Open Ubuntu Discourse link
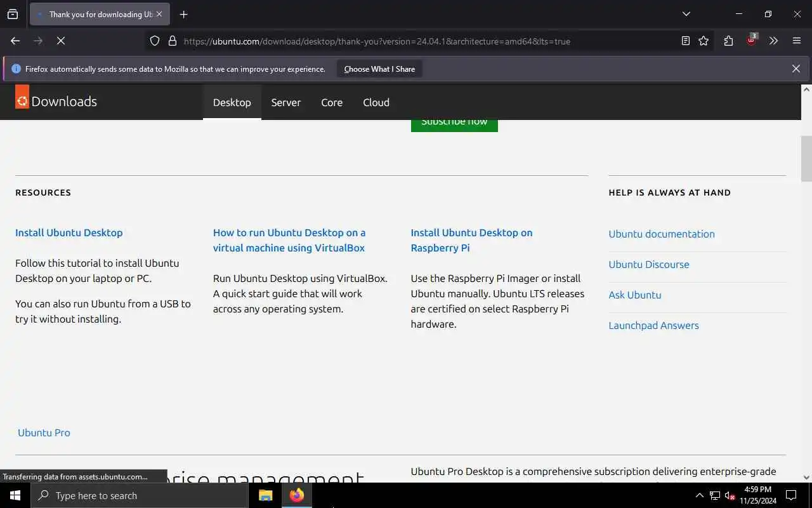This screenshot has width=812, height=508. 649,264
